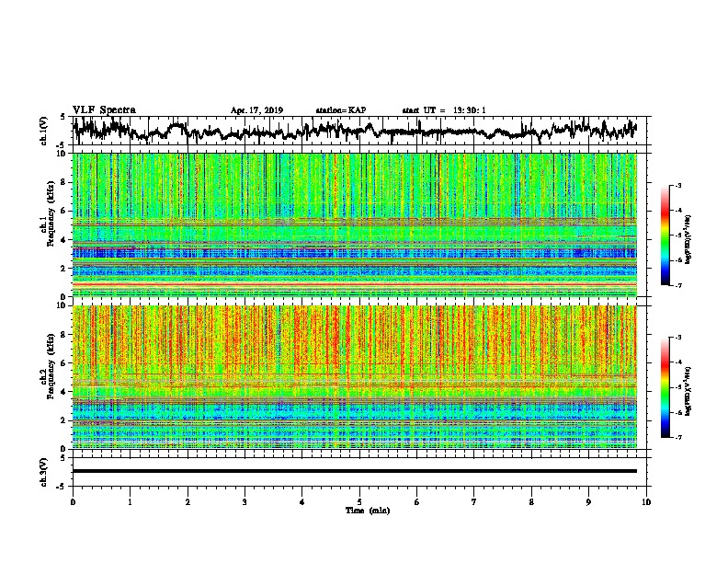728x563 pixels.
Task: Click the "10" label ending the time axis
Action: click(646, 501)
